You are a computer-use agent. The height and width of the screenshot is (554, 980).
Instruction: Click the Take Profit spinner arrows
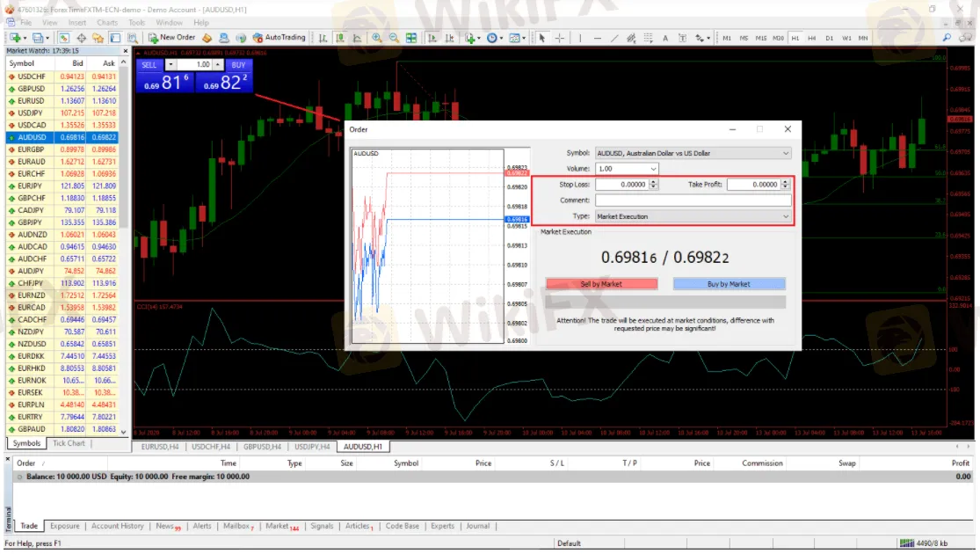785,185
